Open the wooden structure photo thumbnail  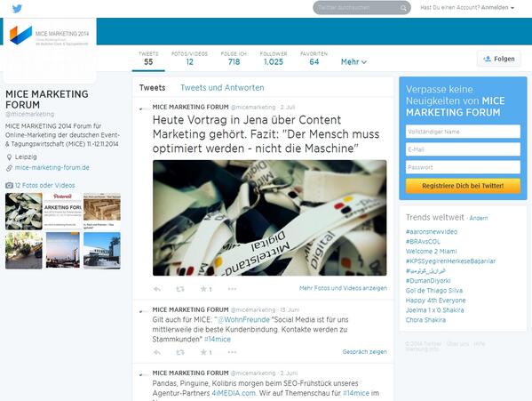[102, 212]
